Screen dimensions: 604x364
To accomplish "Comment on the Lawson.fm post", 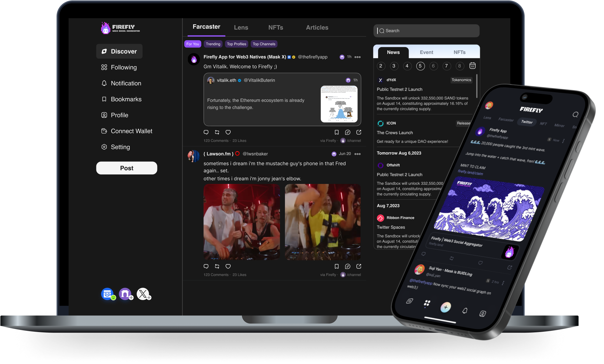I will [x=206, y=266].
